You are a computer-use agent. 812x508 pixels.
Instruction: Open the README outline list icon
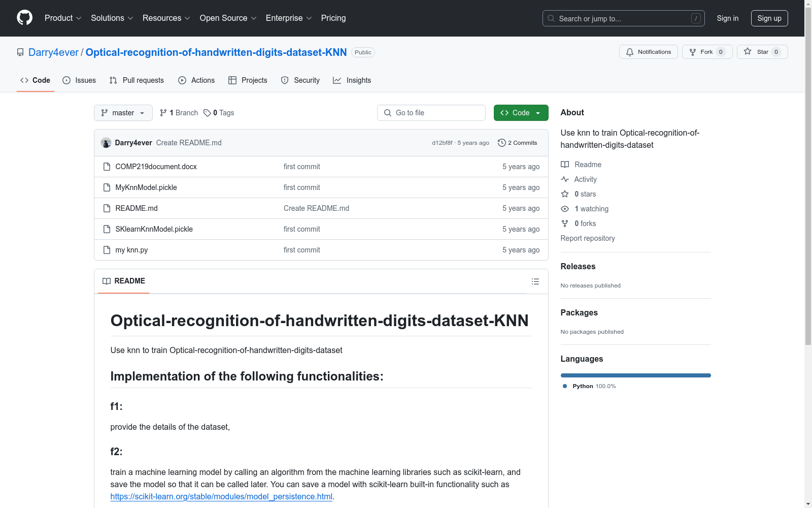pos(535,281)
